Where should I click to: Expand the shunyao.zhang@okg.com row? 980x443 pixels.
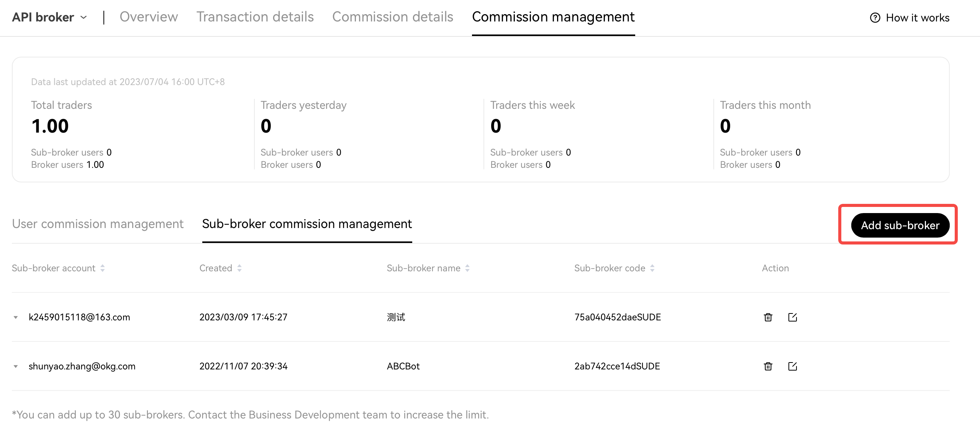[x=16, y=366]
